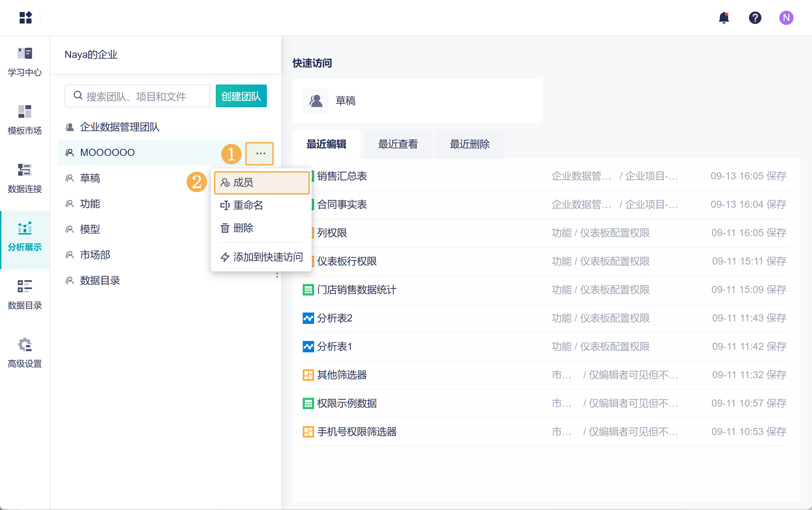Viewport: 812px width, 510px height.
Task: Open 高级设置 gear in sidebar
Action: 25,353
